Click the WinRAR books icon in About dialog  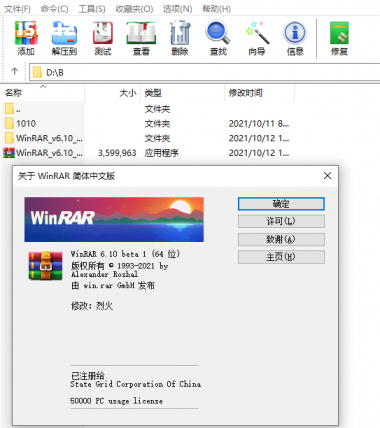[x=45, y=266]
